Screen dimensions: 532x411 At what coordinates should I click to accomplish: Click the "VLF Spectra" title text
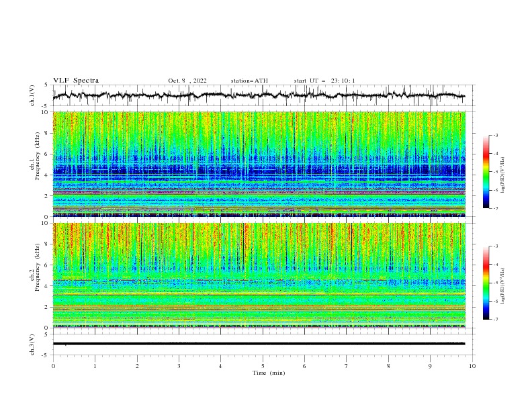76,81
